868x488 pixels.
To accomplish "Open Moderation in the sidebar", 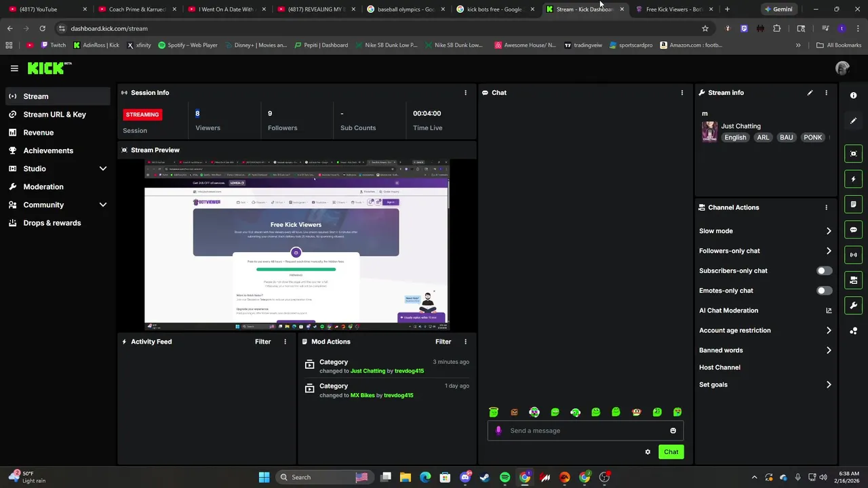I will pyautogui.click(x=58, y=187).
